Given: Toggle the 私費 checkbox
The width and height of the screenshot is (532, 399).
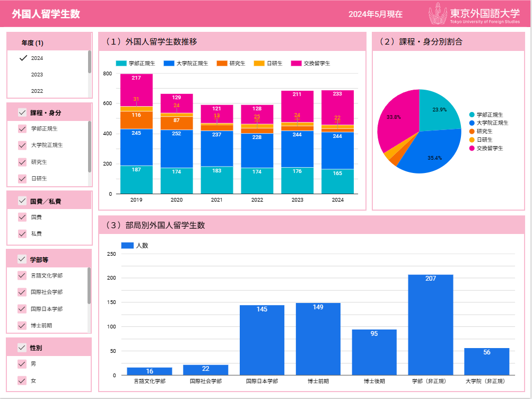Looking at the screenshot, I should pyautogui.click(x=22, y=233).
